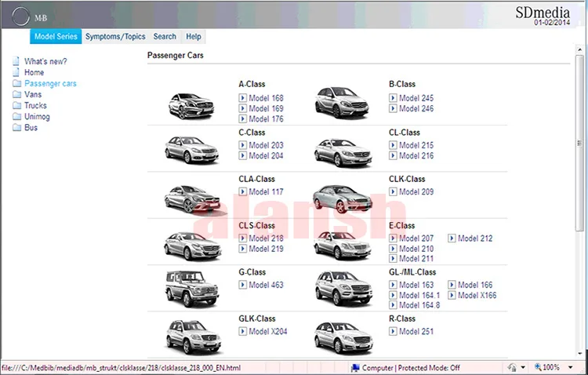The height and width of the screenshot is (375, 588).
Task: Click the scrollbar down arrow
Action: tap(579, 354)
